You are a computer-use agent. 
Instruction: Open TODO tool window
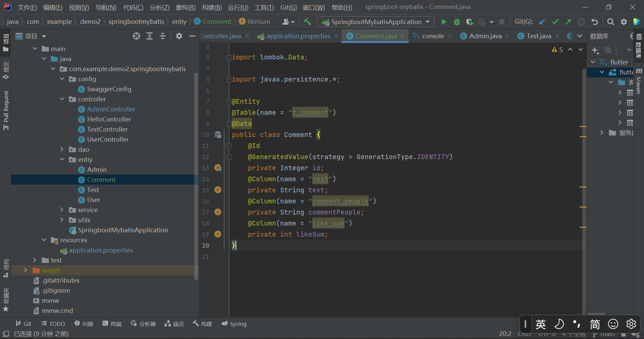[53, 324]
